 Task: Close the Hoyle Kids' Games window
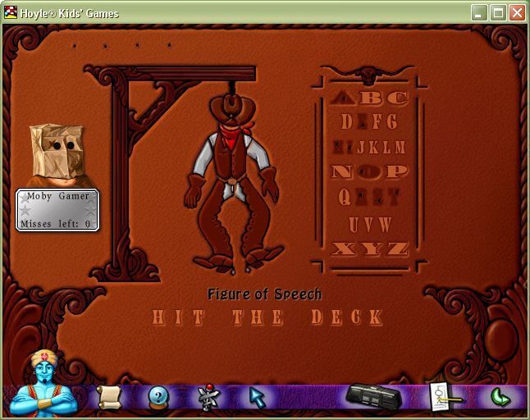tap(518, 13)
